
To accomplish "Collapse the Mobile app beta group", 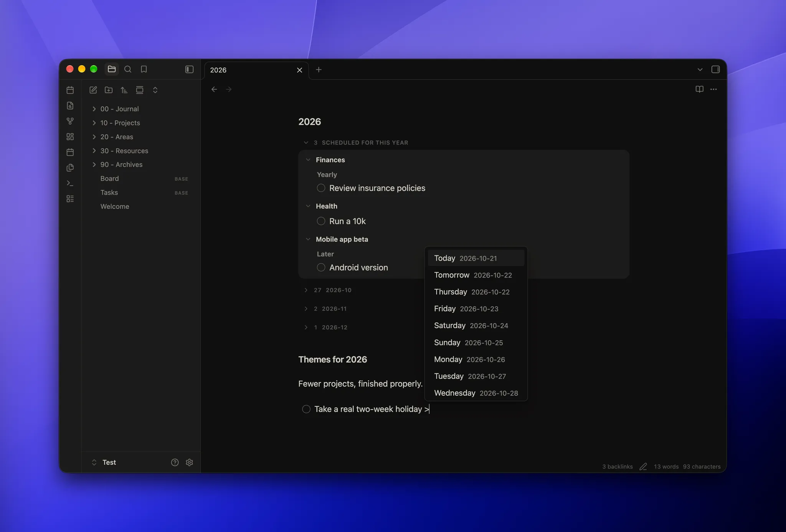I will click(308, 239).
